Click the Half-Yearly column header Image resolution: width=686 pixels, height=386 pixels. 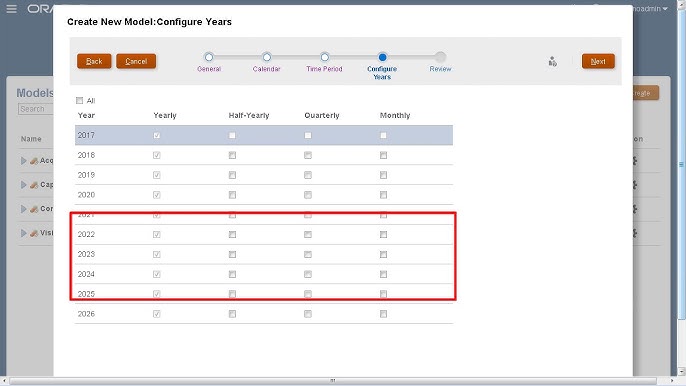click(x=249, y=116)
